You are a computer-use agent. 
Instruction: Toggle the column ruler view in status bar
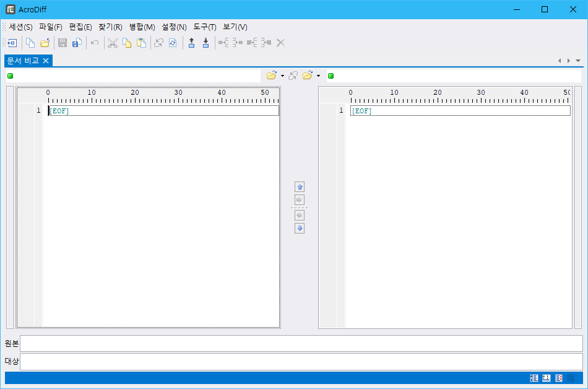[547, 378]
